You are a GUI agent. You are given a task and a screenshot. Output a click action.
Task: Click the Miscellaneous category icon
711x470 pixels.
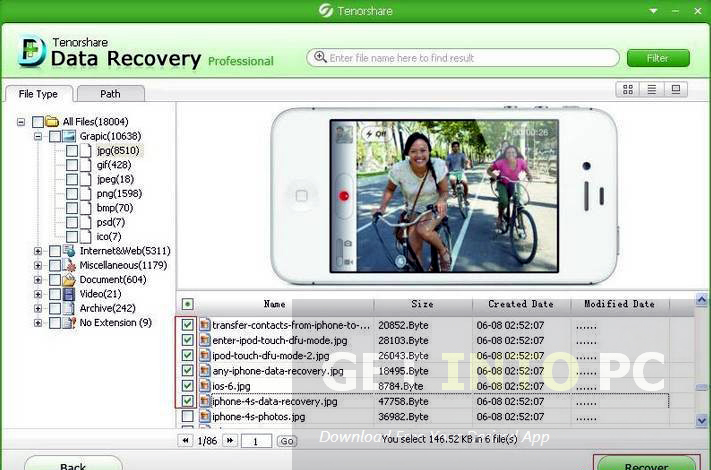click(69, 265)
